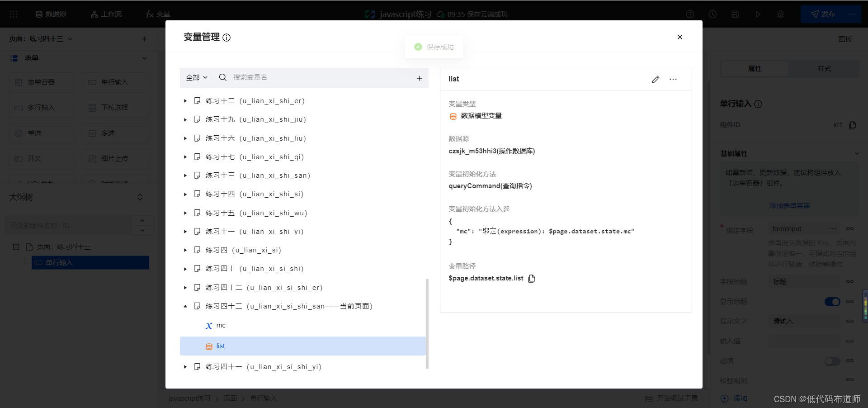
Task: Pick the 表单容器 component
Action: [42, 82]
